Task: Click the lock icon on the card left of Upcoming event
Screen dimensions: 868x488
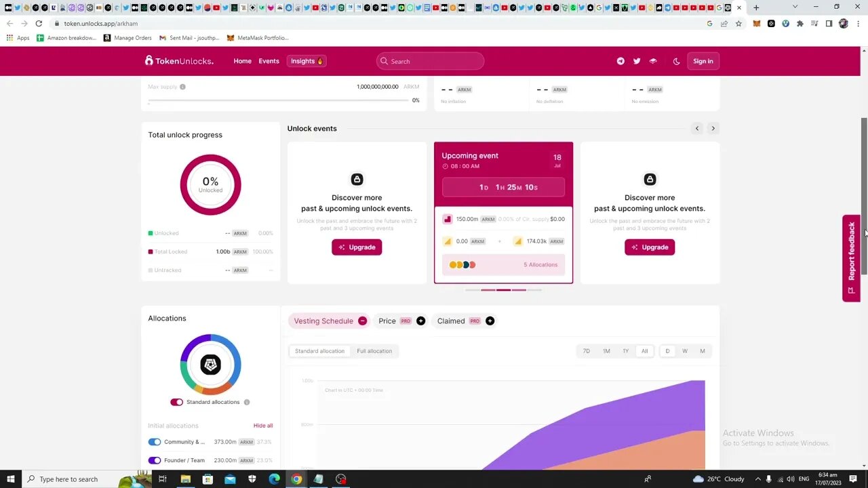Action: point(357,179)
